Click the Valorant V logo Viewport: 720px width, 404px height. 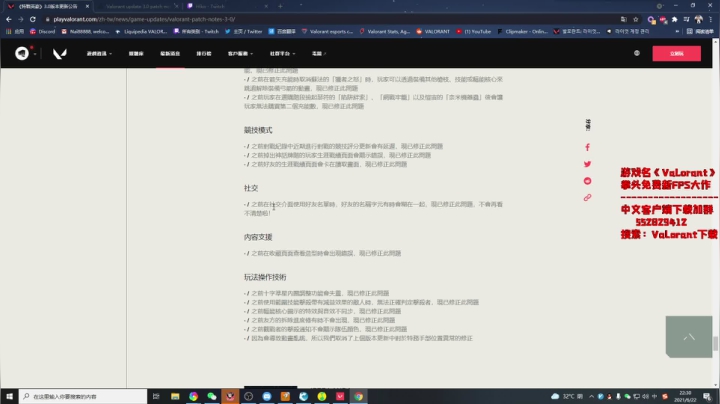(60, 54)
